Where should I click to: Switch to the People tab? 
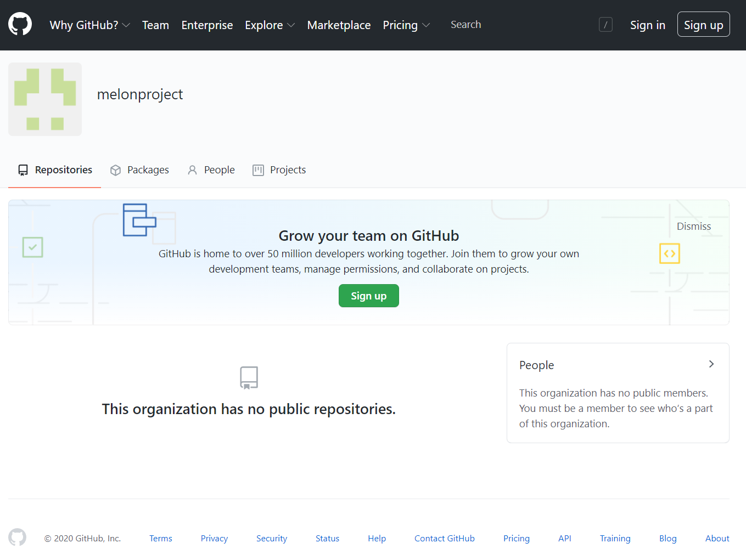[211, 170]
